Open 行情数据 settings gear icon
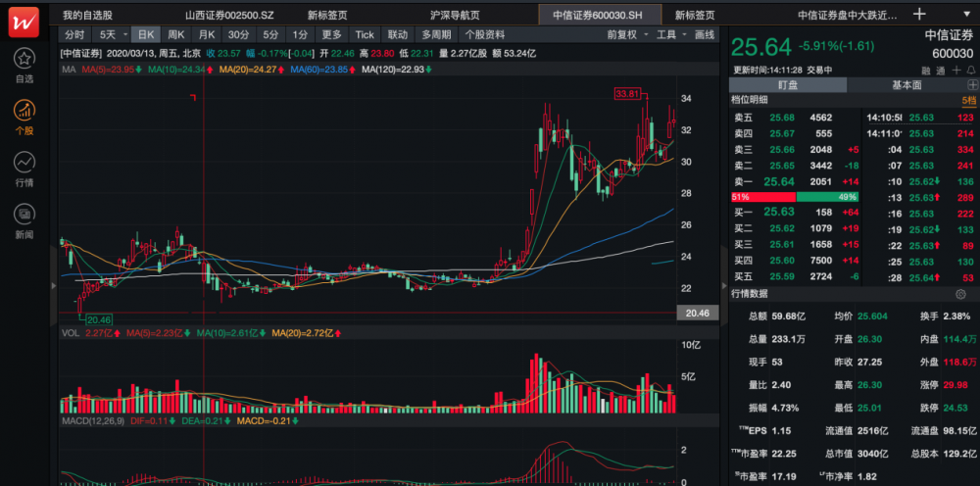Screen dimensions: 980x486 (x=960, y=294)
